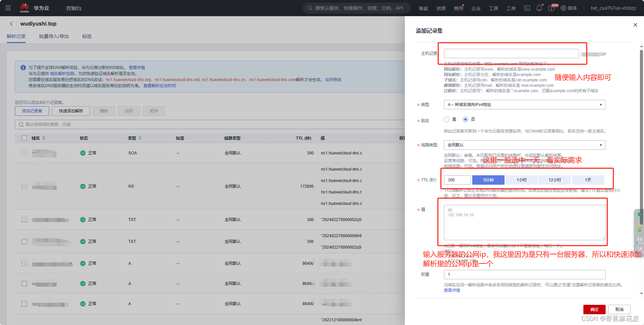Tick the checkbox for the second TXT row

[24, 242]
